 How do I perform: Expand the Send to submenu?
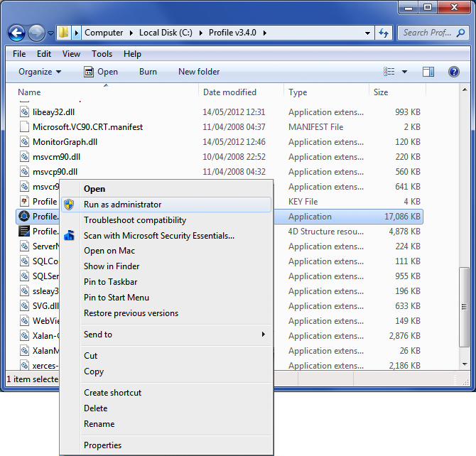pyautogui.click(x=166, y=335)
